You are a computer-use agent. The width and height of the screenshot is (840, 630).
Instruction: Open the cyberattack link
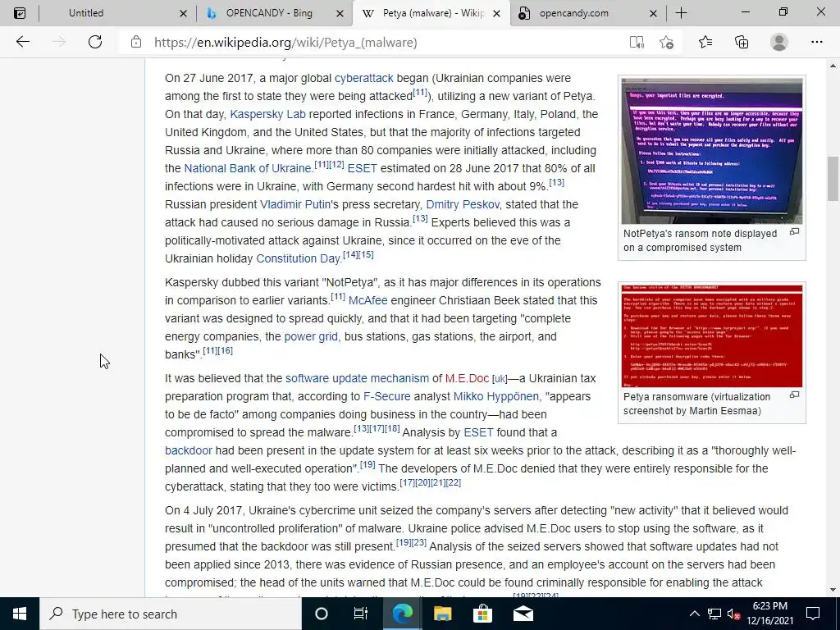[363, 78]
